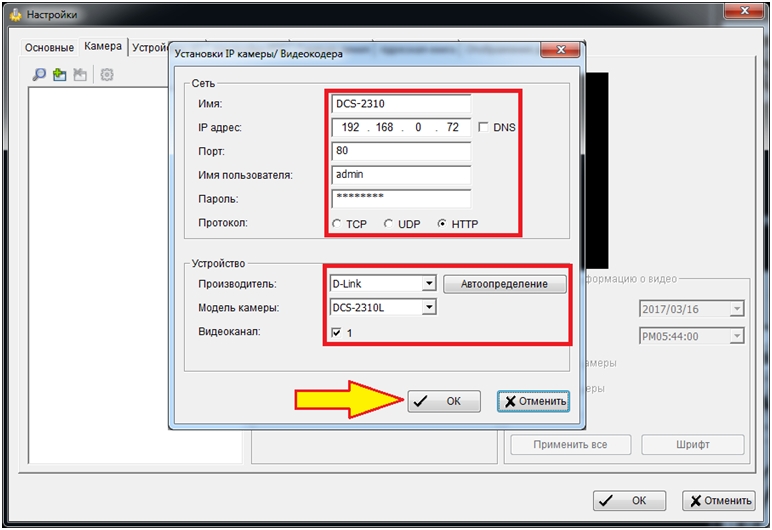Click the camera settings gear icon

point(106,74)
